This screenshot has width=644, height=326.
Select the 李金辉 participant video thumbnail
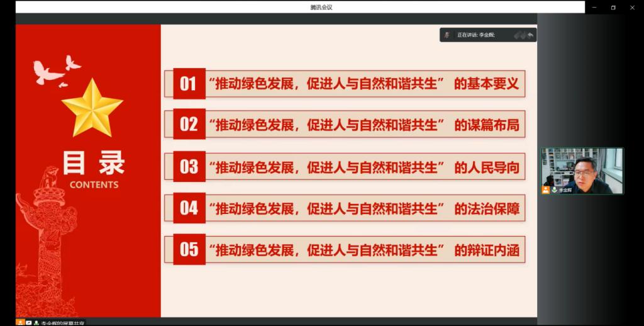point(582,171)
